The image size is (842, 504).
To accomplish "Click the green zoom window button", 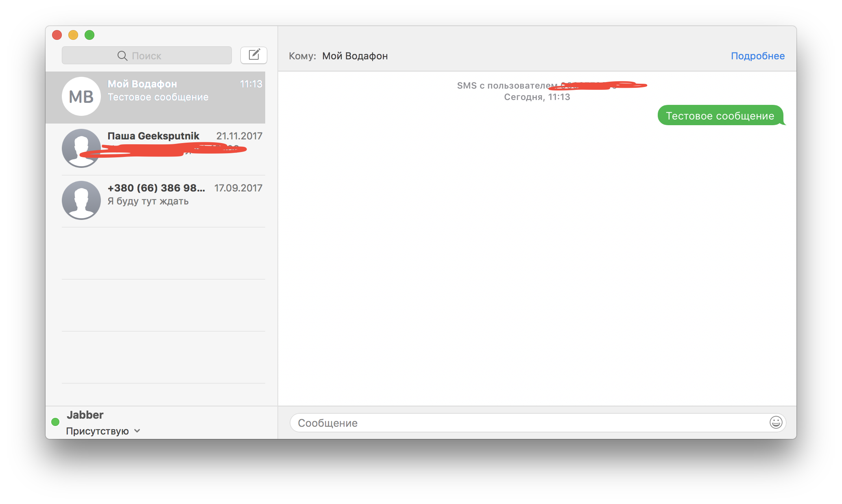I will [89, 35].
